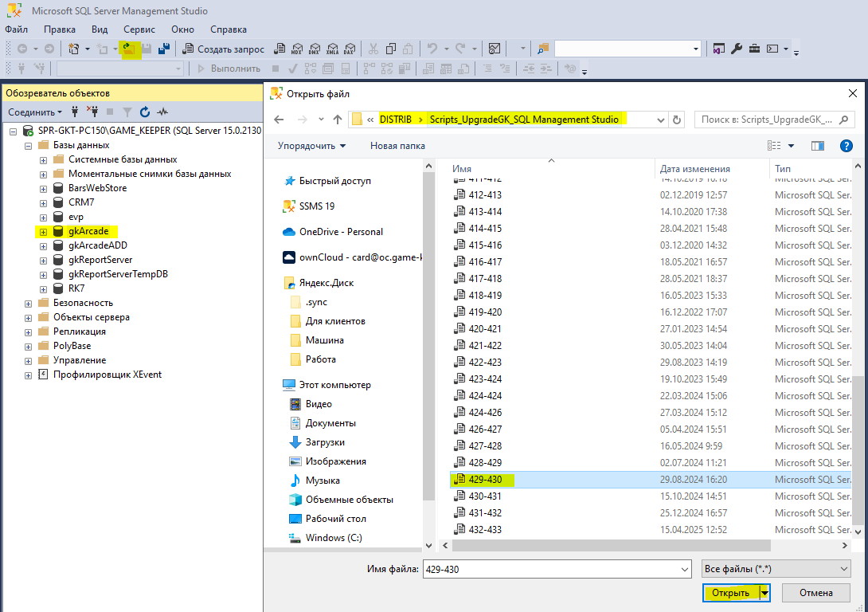This screenshot has width=868, height=612.
Task: Click the Save All toolbar icon
Action: pos(164,49)
